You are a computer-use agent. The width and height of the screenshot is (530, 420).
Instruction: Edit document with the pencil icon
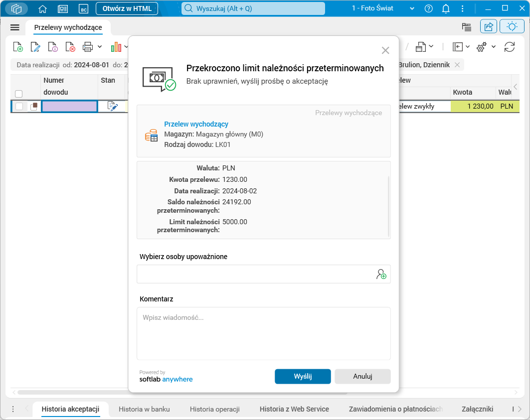click(x=35, y=47)
